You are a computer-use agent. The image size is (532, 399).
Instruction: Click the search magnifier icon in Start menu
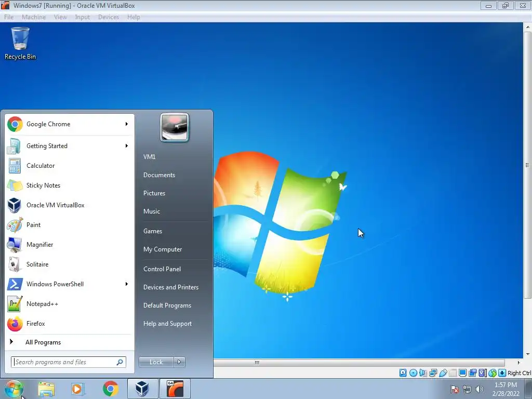pos(119,362)
